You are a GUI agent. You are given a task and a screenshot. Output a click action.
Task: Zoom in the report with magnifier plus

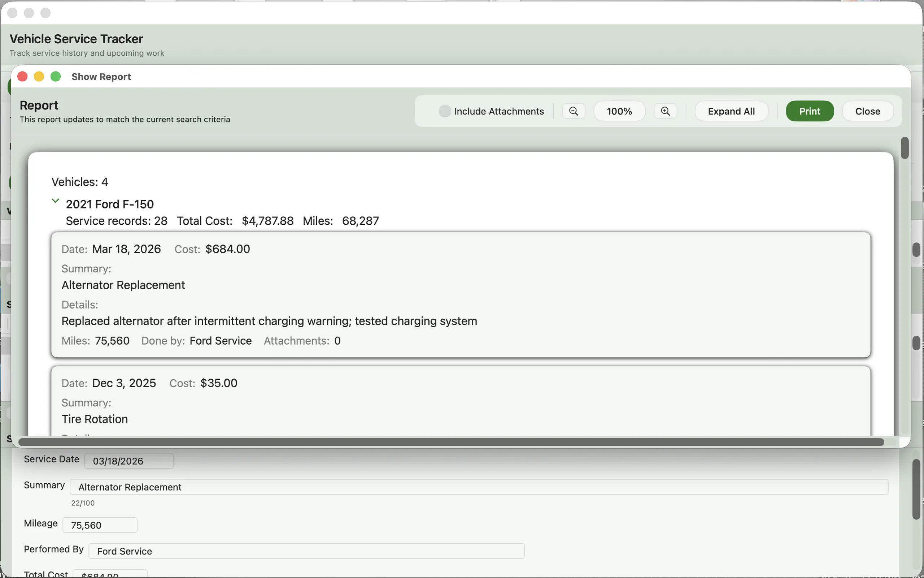665,111
